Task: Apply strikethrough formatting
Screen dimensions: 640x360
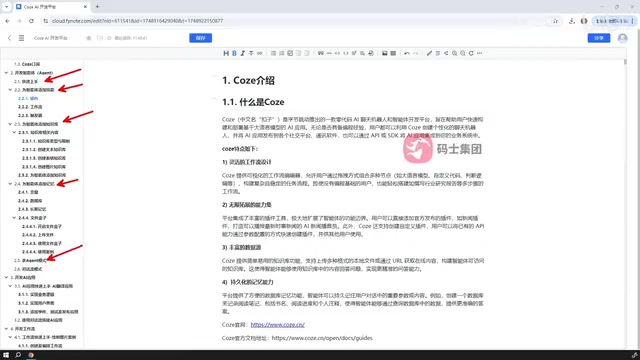Action: coord(251,53)
